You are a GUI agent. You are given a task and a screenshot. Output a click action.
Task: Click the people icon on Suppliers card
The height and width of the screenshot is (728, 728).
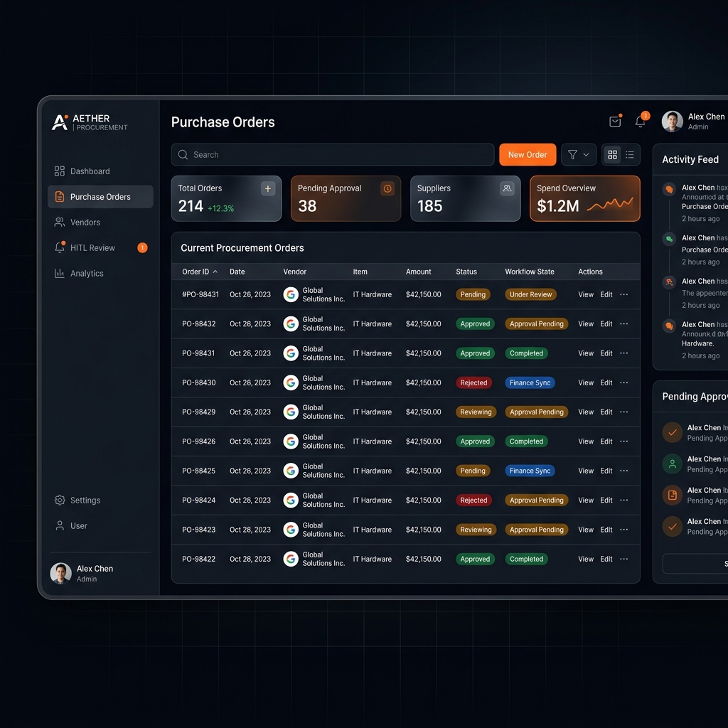click(507, 188)
